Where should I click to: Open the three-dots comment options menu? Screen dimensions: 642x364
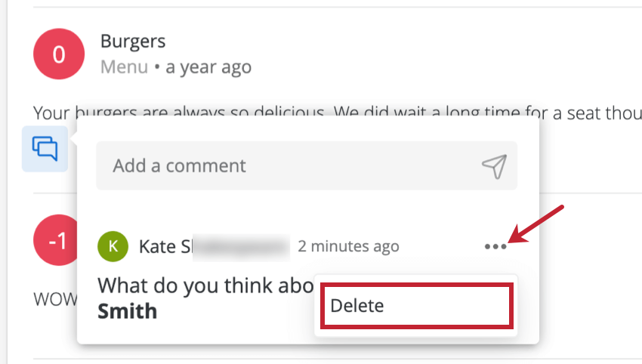(x=495, y=246)
